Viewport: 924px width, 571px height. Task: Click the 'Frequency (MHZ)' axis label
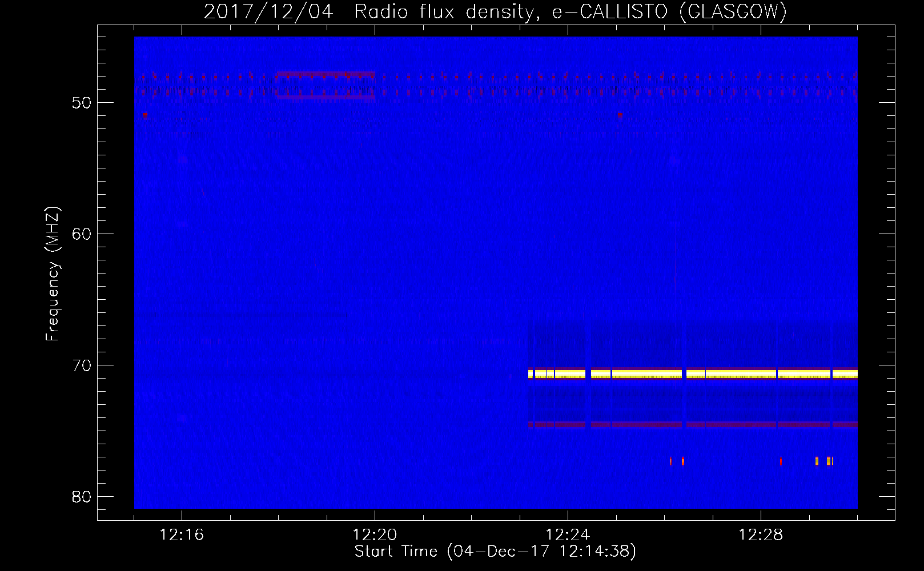[x=52, y=274]
